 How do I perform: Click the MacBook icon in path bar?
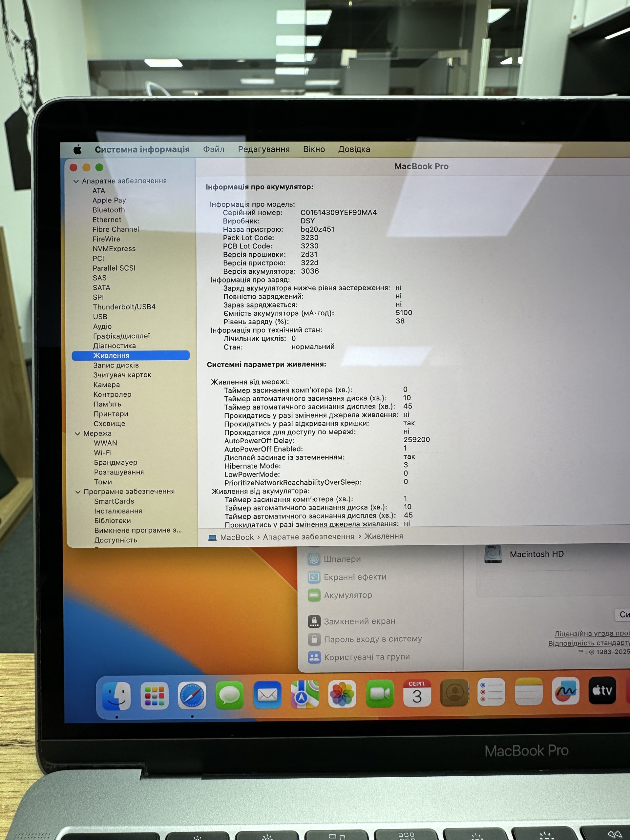[212, 538]
